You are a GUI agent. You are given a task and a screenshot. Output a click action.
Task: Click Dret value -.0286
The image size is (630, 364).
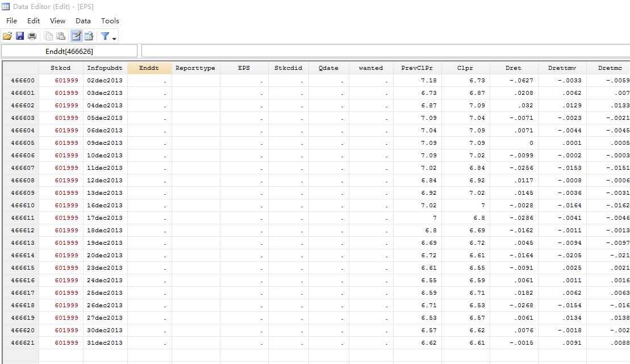(x=514, y=217)
